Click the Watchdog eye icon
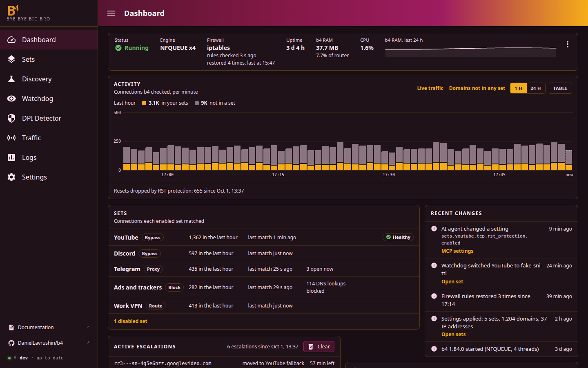Screen dimensions: 588x368 click(x=11, y=99)
